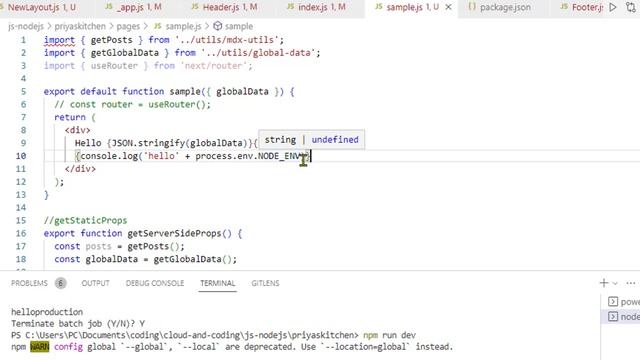Click 'console.log' on line 10
The height and width of the screenshot is (360, 640).
click(x=109, y=156)
